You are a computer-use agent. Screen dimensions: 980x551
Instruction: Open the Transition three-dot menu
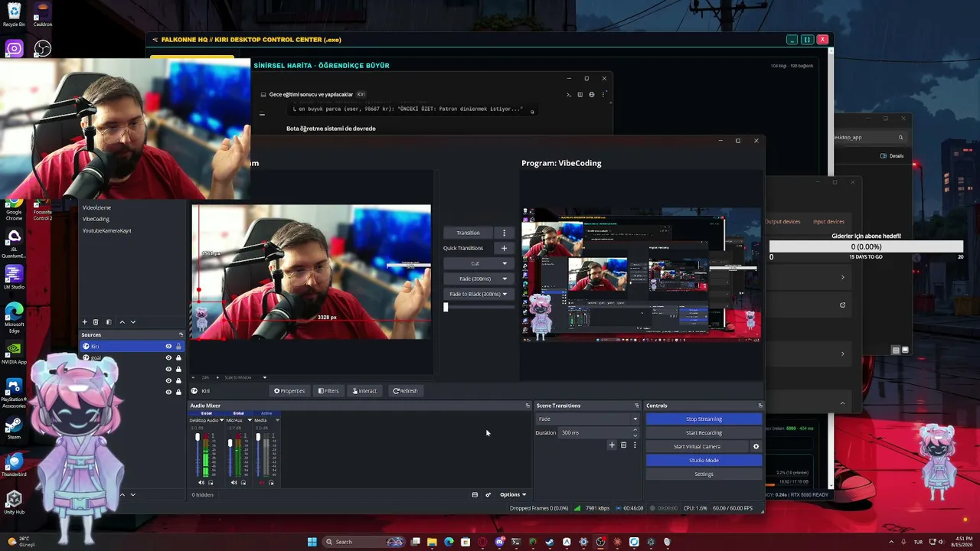pos(504,233)
